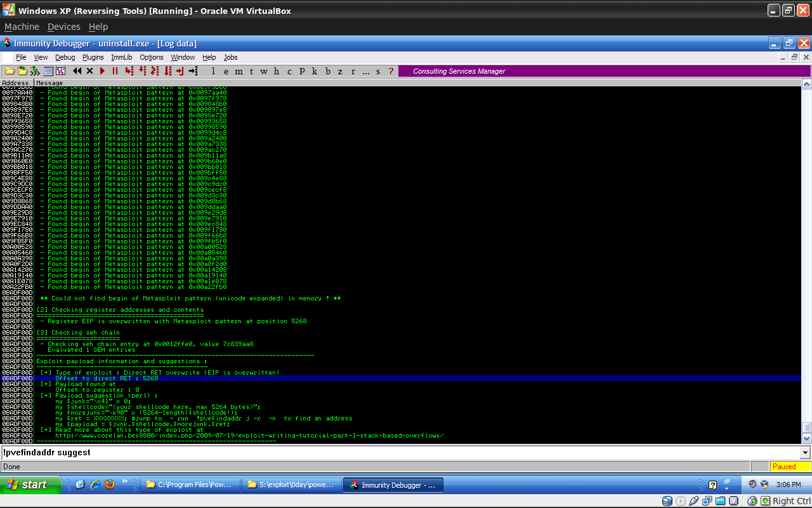This screenshot has width=812, height=508.
Task: Show Source with 's' button
Action: [x=378, y=71]
